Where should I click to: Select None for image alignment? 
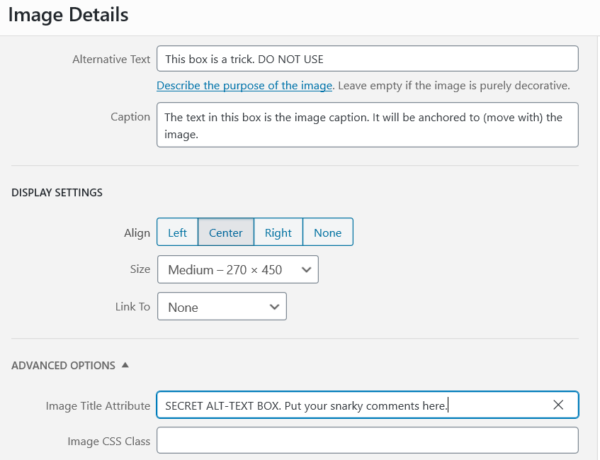click(327, 233)
